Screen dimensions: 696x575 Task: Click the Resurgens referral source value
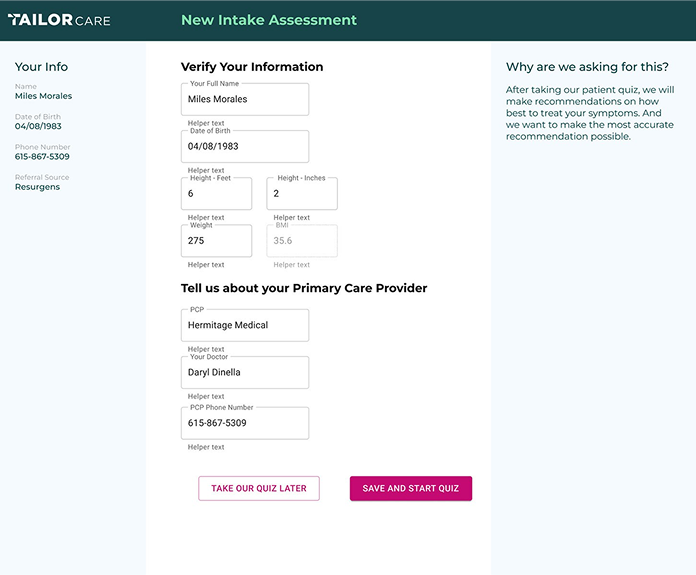coord(37,187)
